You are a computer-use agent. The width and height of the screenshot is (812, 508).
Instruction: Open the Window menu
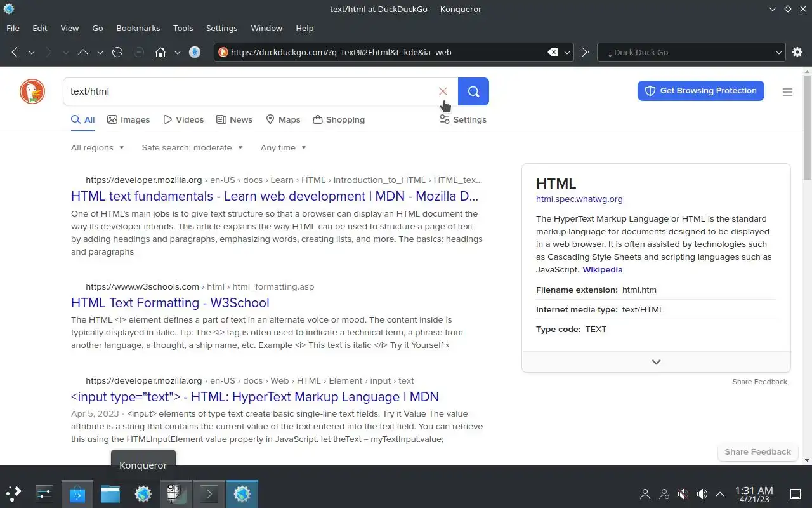[x=266, y=28]
